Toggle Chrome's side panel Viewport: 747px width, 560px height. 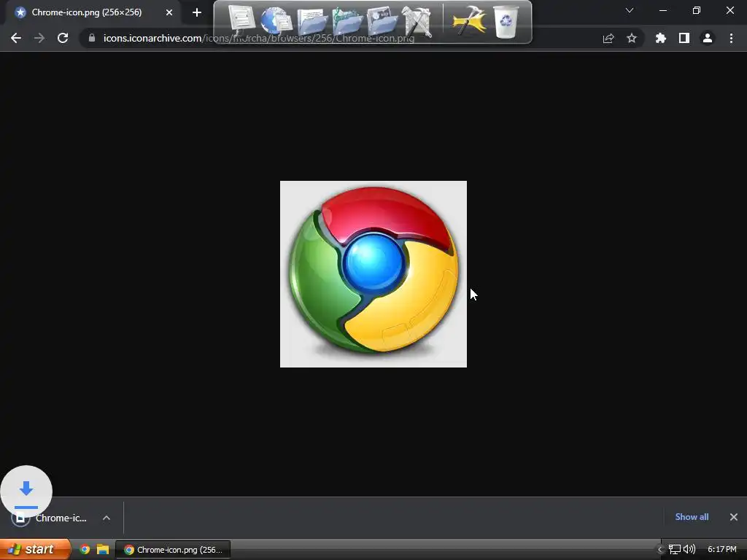[x=684, y=38]
